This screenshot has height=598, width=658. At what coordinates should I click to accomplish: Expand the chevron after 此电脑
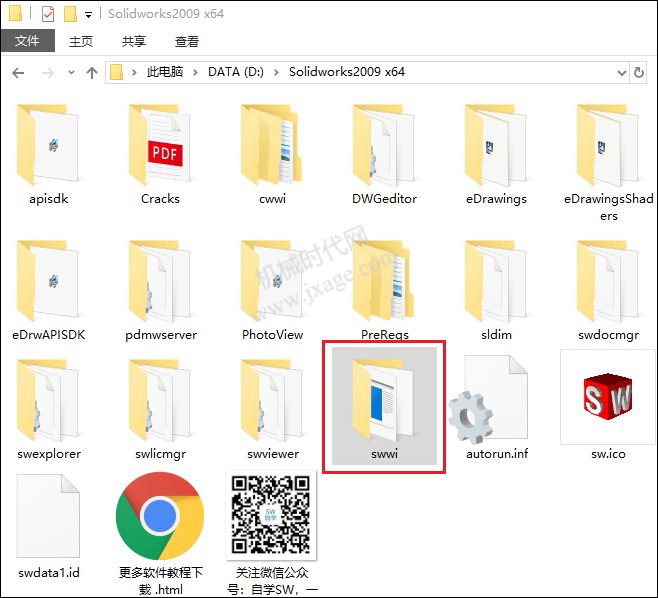coord(195,73)
